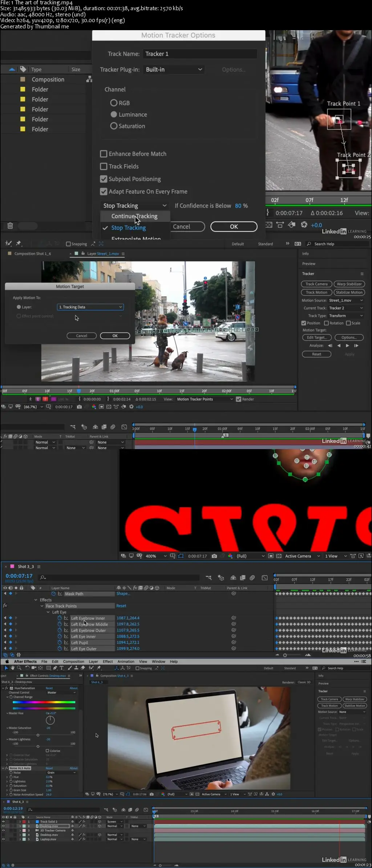Image resolution: width=372 pixels, height=868 pixels.
Task: Toggle the stopwatch for Left Eyebrow Inner
Action: pos(60,618)
